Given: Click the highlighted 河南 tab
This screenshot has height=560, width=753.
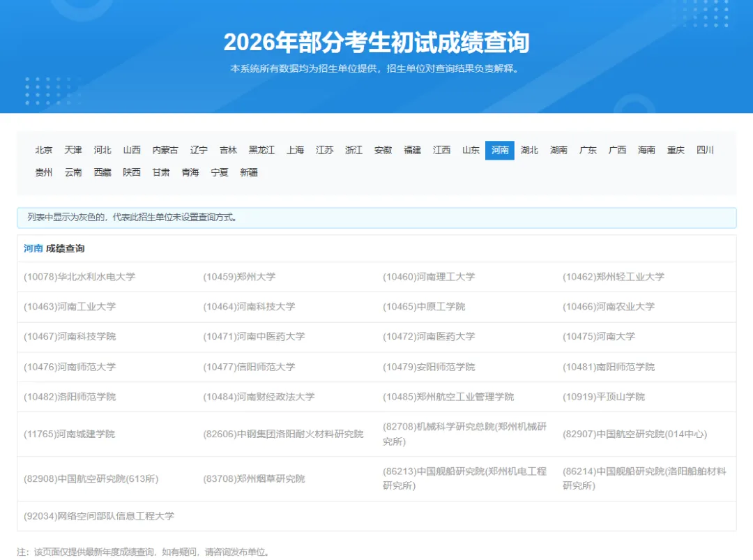Looking at the screenshot, I should [500, 151].
